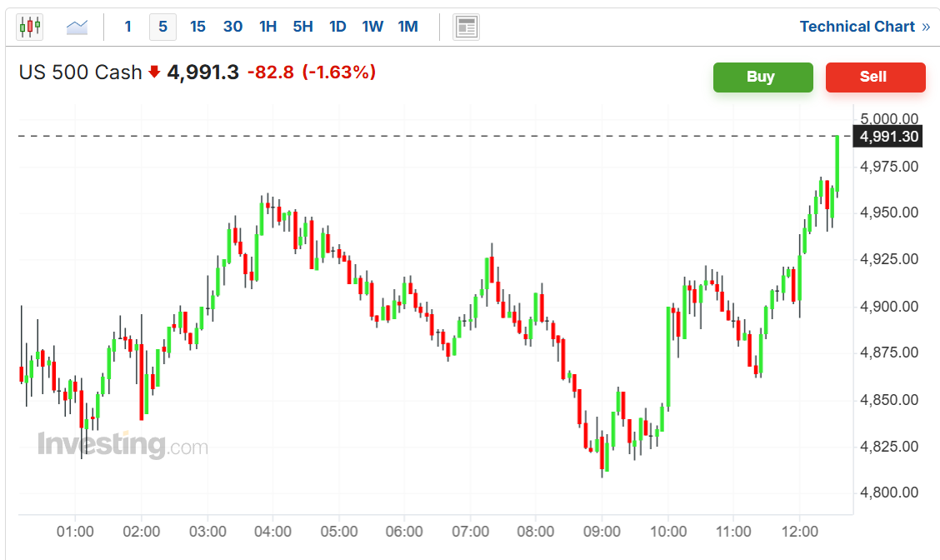Click the green Buy button
The width and height of the screenshot is (940, 560).
tap(763, 77)
